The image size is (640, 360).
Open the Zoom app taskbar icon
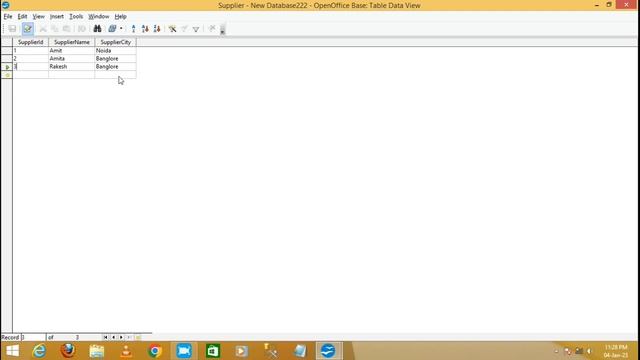pyautogui.click(x=184, y=351)
